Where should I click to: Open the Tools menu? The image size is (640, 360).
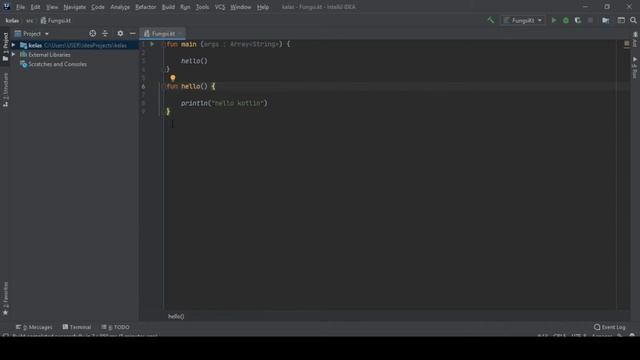pos(202,7)
